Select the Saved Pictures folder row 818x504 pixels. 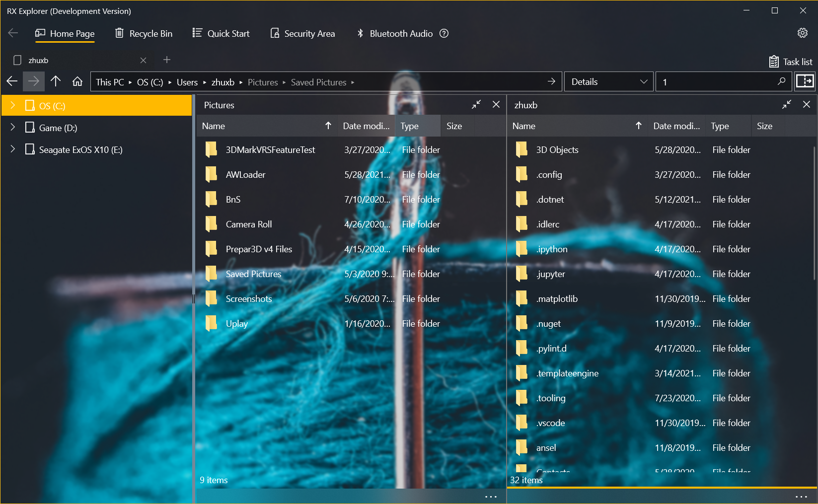tap(253, 274)
